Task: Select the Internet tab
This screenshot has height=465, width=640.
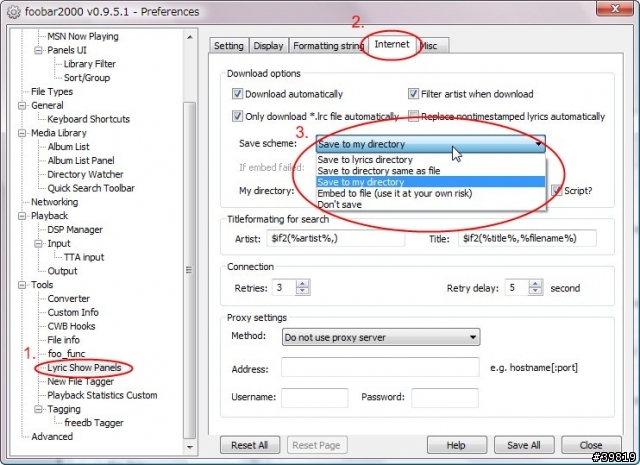Action: pyautogui.click(x=392, y=44)
